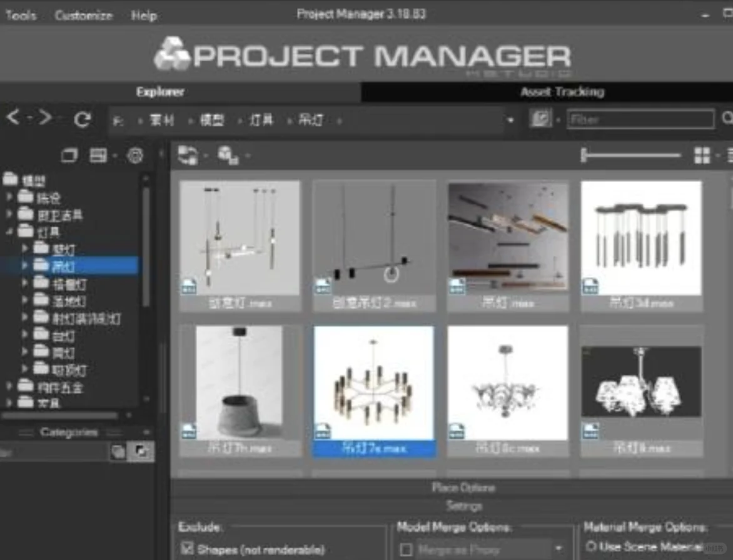Open dropdown next to the grid view icon
The height and width of the screenshot is (560, 733).
coord(717,156)
